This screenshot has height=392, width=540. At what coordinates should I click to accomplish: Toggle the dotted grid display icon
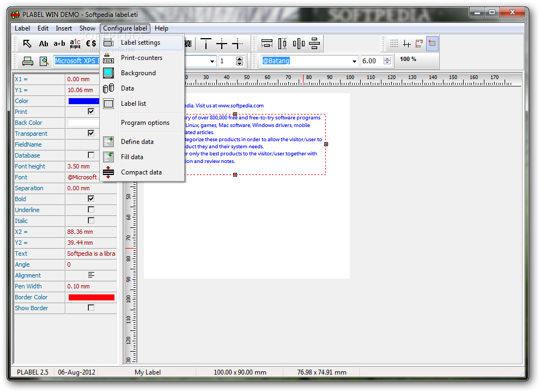(395, 44)
